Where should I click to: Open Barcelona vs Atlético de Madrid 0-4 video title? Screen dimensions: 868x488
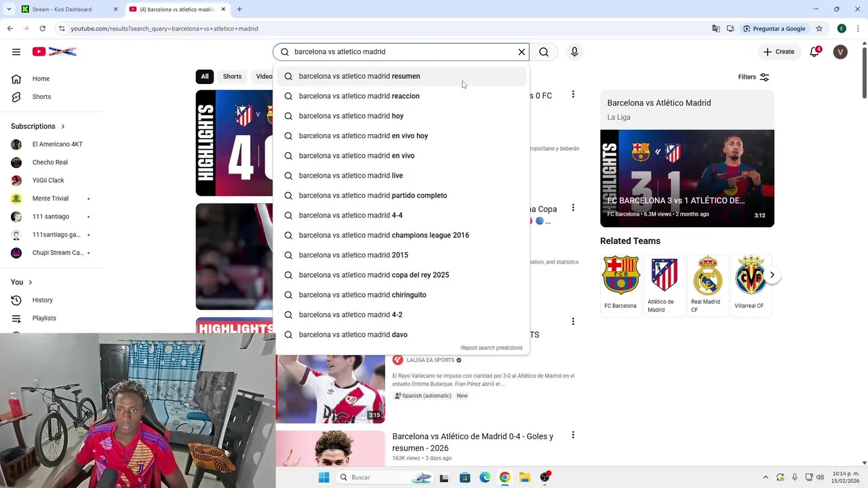473,442
